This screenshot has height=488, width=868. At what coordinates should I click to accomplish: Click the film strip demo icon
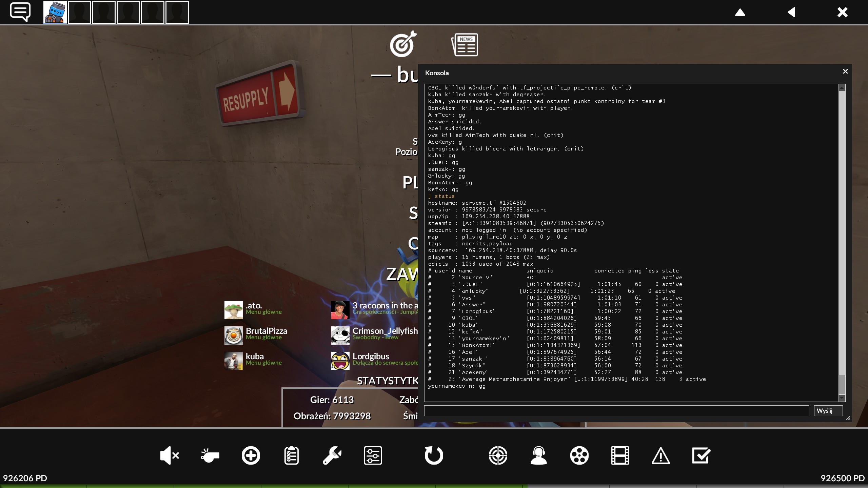click(620, 455)
